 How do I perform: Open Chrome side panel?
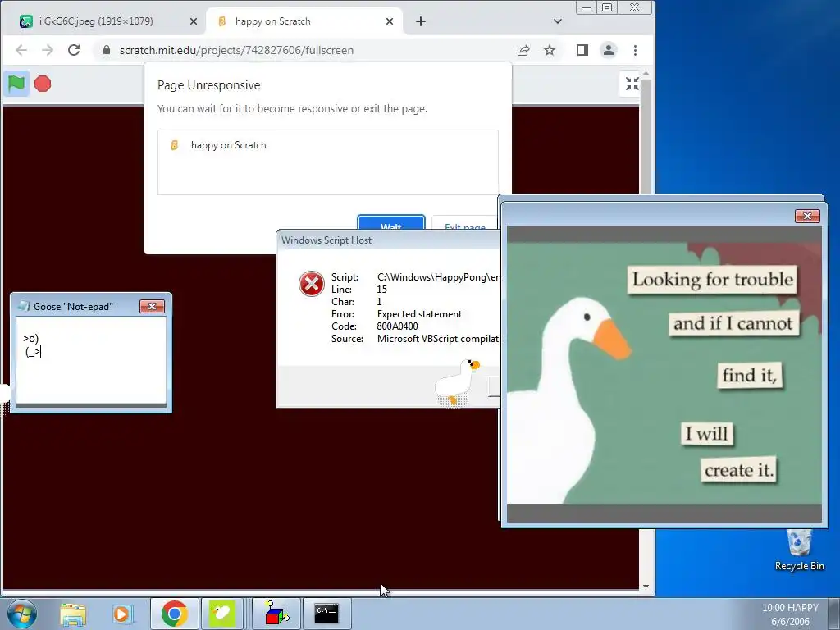582,50
